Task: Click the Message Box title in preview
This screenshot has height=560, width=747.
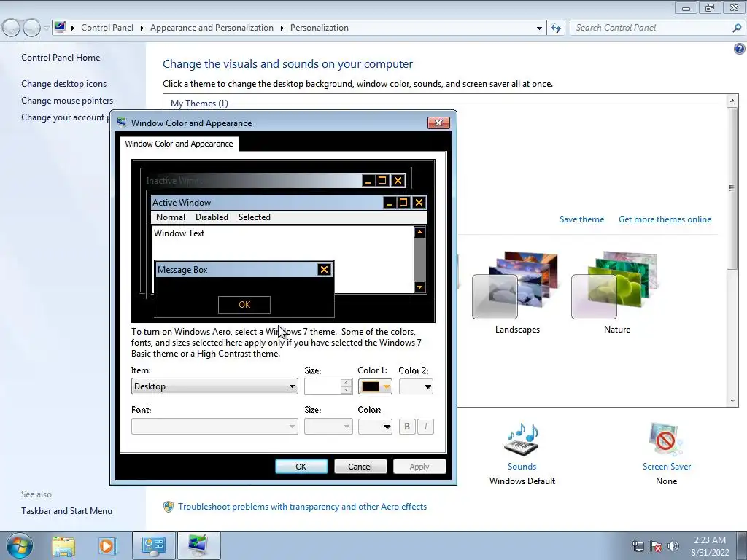Action: 182,270
